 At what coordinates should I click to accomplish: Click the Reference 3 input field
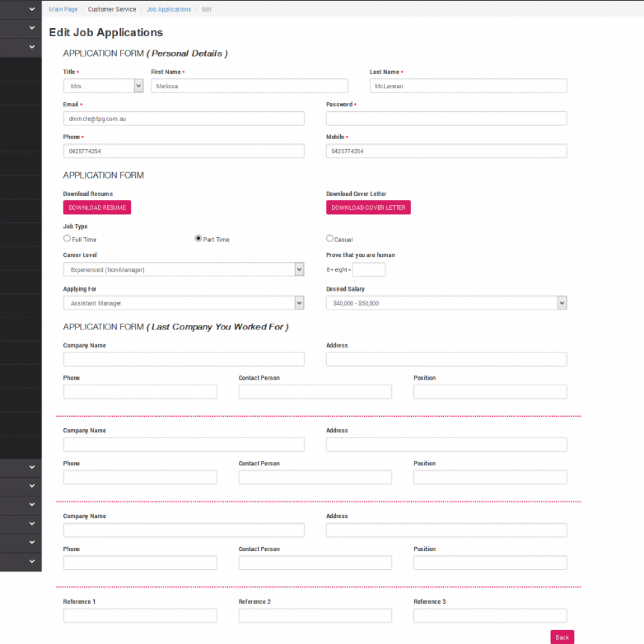[x=490, y=615]
